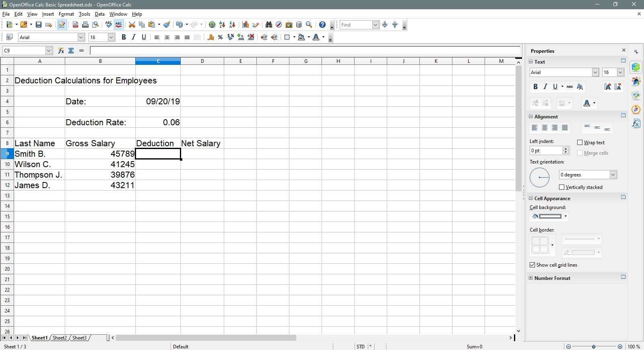
Task: Open the Name Box dropdown
Action: 49,50
